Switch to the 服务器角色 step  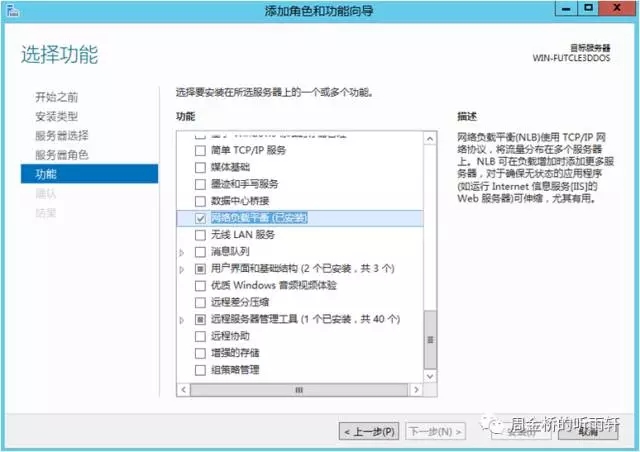pos(62,155)
